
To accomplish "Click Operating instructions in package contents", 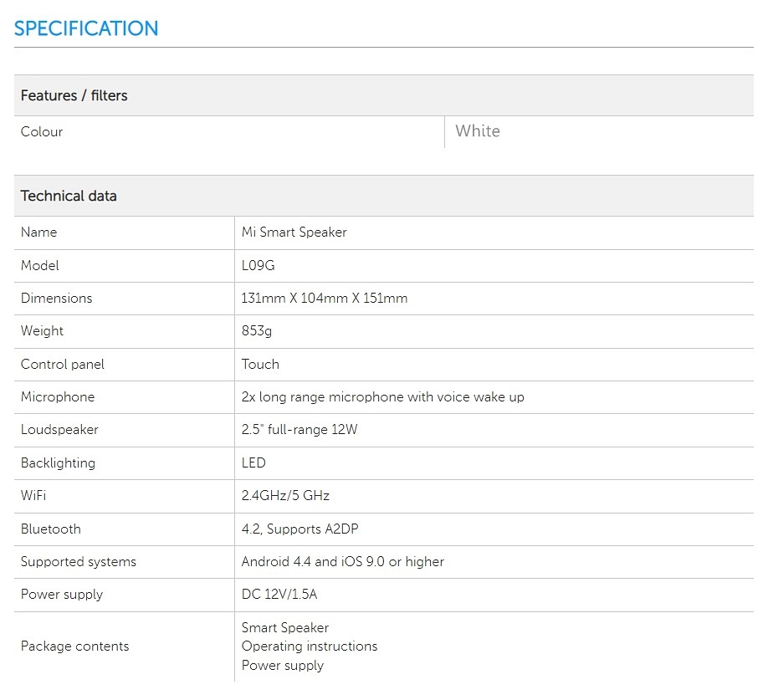I will click(310, 646).
